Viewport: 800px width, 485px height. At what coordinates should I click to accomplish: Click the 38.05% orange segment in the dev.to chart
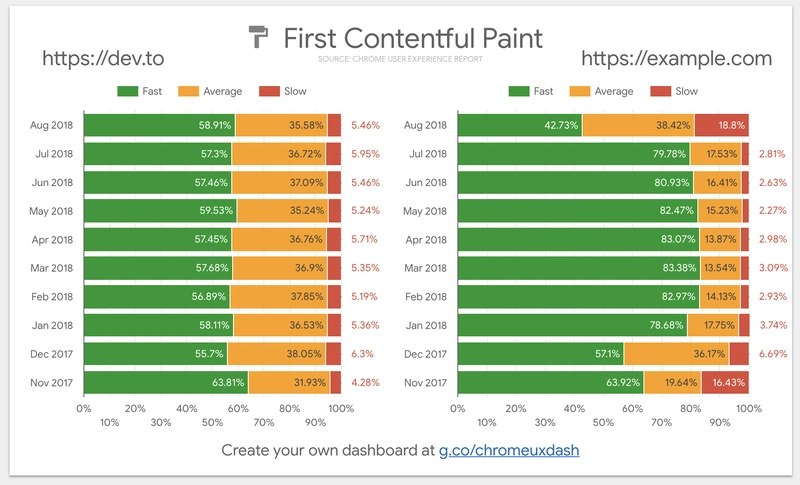(277, 354)
